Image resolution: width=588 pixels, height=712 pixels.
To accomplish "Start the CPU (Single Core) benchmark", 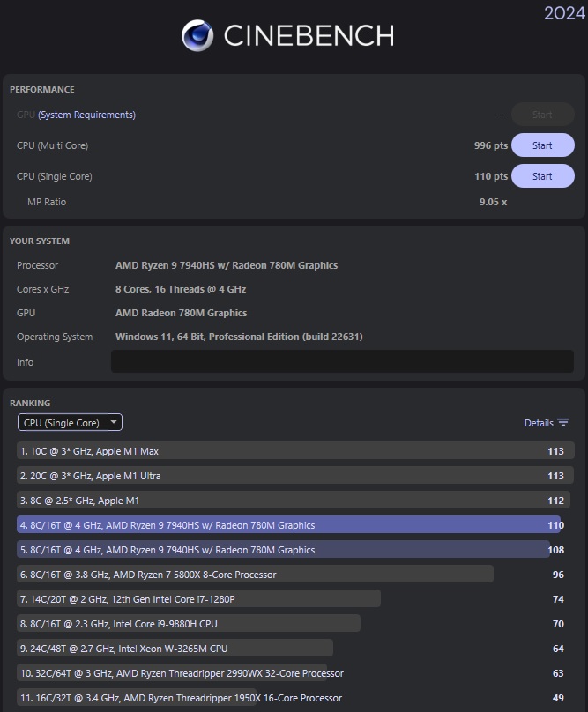I will 542,176.
